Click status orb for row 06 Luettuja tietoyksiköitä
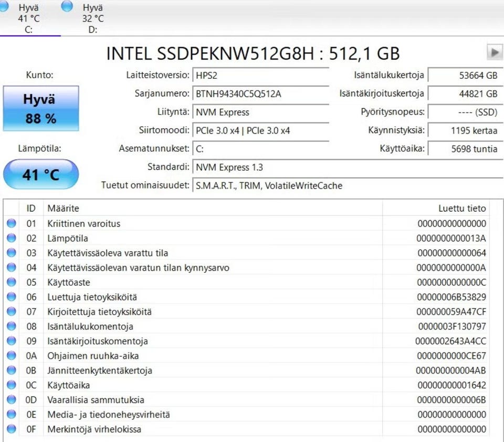504x442 pixels. 11,297
